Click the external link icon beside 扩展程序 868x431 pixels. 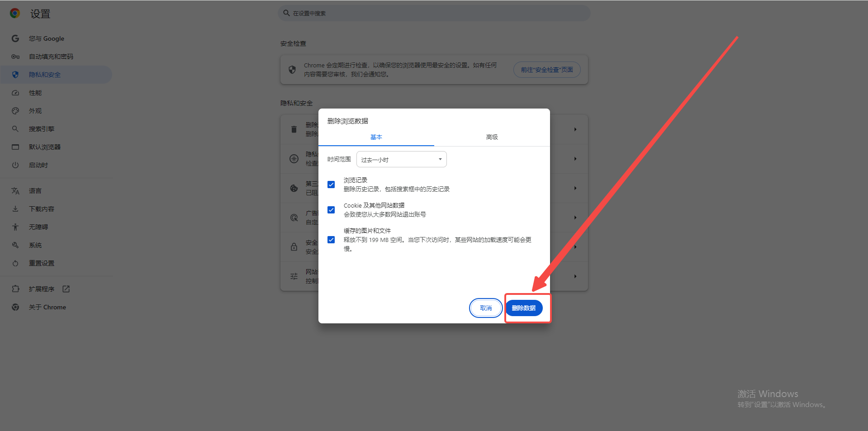(66, 289)
